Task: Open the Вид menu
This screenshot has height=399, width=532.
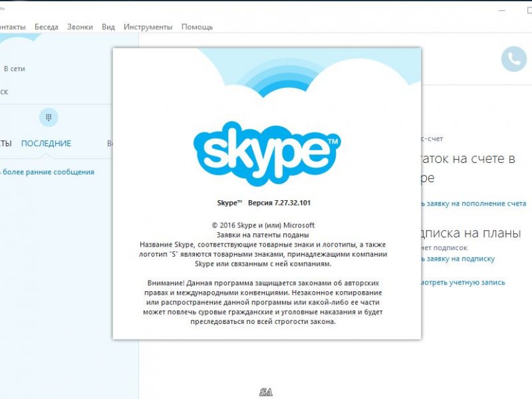Action: [108, 27]
